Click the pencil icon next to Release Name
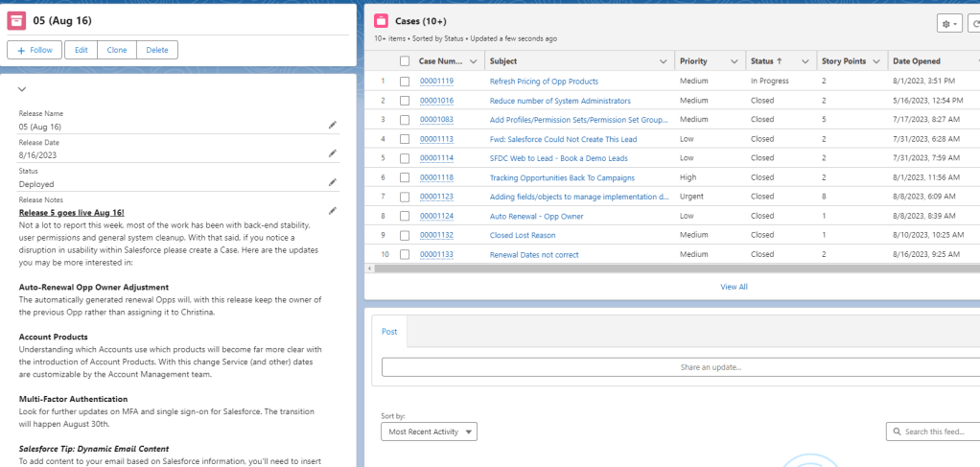This screenshot has width=980, height=467. coord(333,125)
